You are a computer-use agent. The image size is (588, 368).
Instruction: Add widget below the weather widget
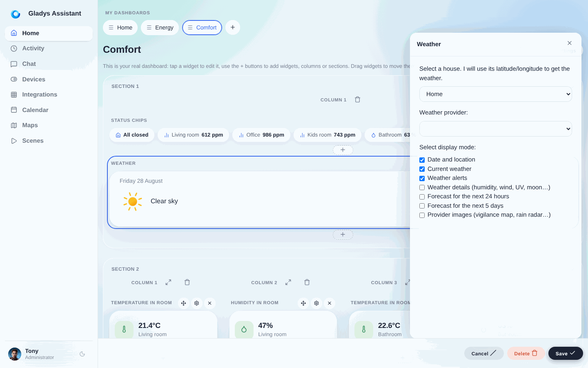click(x=343, y=235)
